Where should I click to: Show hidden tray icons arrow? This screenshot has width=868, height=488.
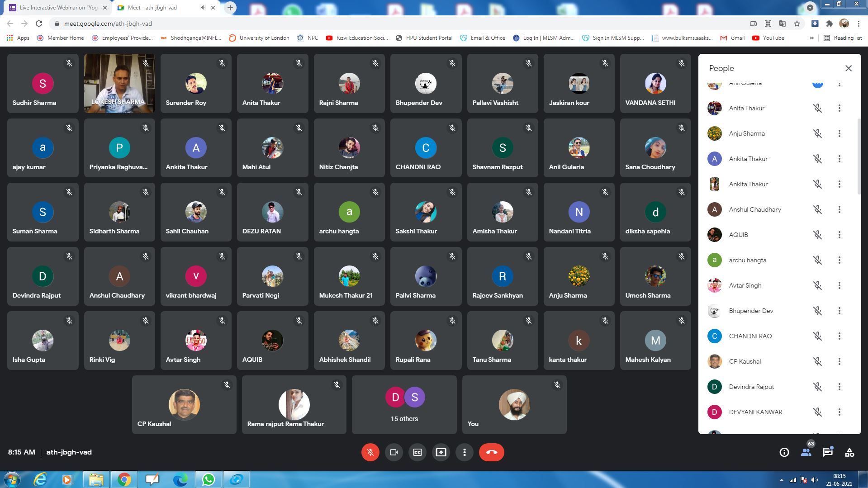(782, 480)
